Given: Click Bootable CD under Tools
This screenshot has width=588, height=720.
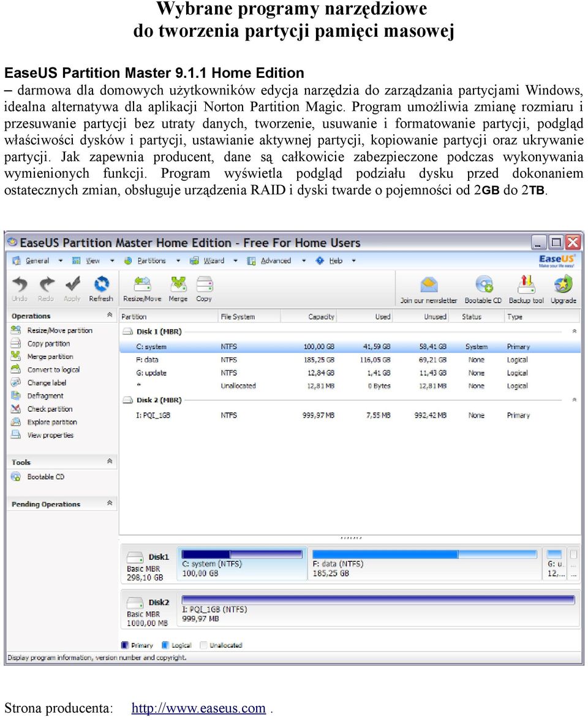Looking at the screenshot, I should click(x=45, y=477).
